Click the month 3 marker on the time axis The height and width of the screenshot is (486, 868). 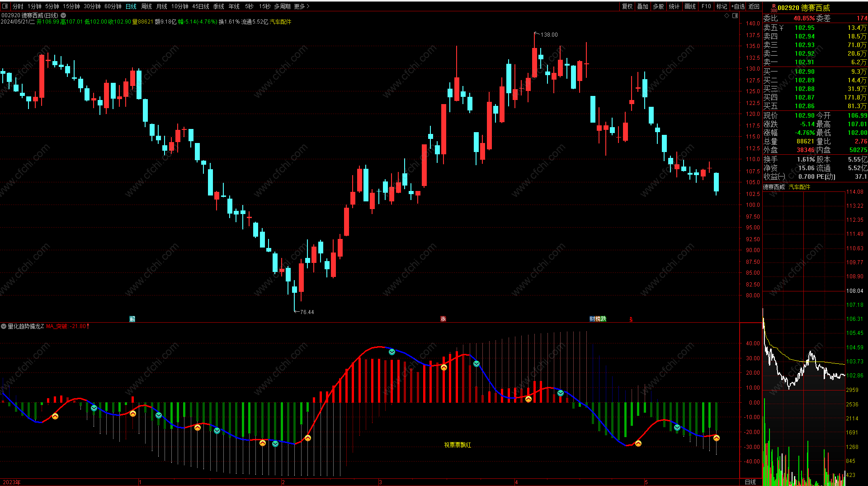(381, 482)
